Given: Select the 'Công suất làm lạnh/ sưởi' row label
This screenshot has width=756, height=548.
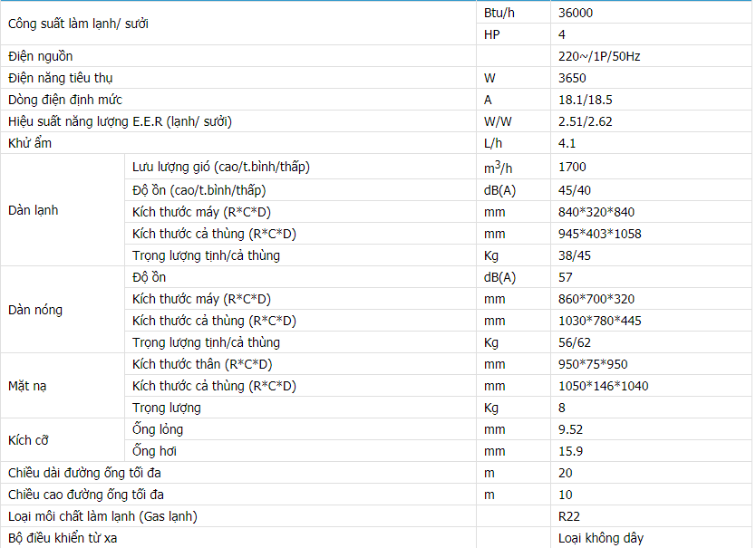Looking at the screenshot, I should point(78,24).
